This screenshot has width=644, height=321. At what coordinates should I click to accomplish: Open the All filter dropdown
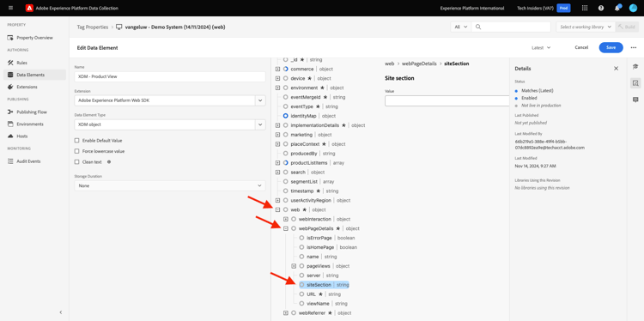point(461,27)
